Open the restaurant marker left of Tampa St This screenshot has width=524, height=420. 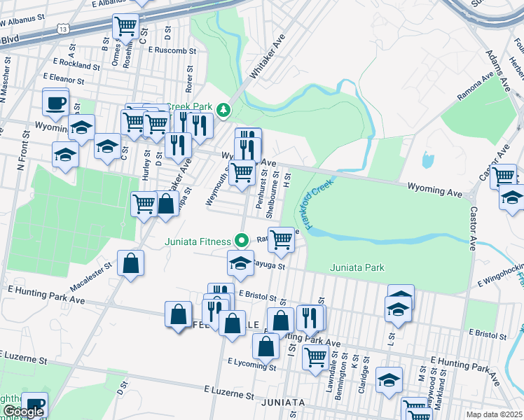[x=179, y=148]
